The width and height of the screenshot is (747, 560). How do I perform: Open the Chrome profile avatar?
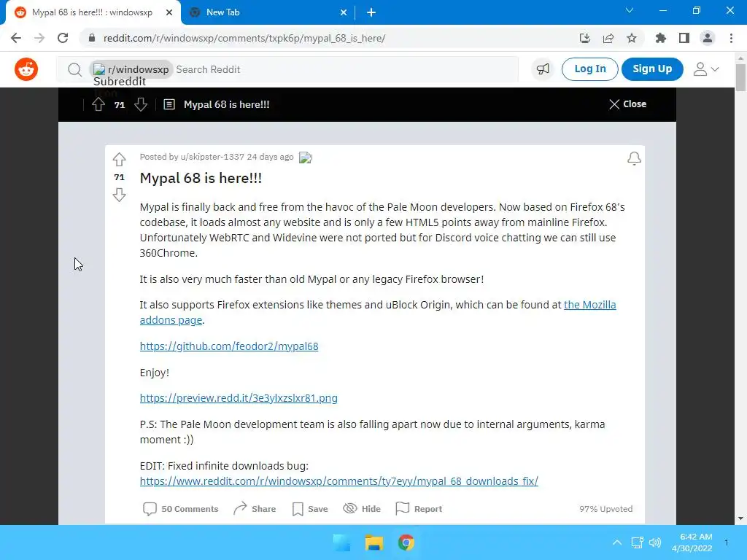coord(708,38)
